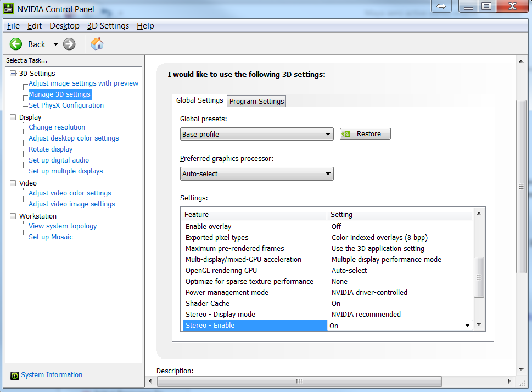Click the settings list scroll down arrow
The height and width of the screenshot is (392, 532).
[479, 325]
